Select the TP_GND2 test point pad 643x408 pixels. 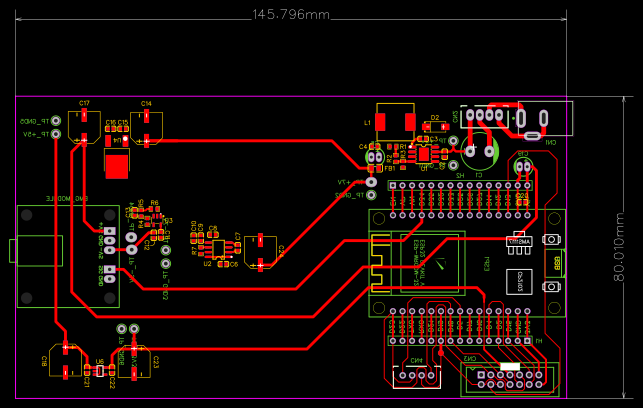pyautogui.click(x=371, y=195)
